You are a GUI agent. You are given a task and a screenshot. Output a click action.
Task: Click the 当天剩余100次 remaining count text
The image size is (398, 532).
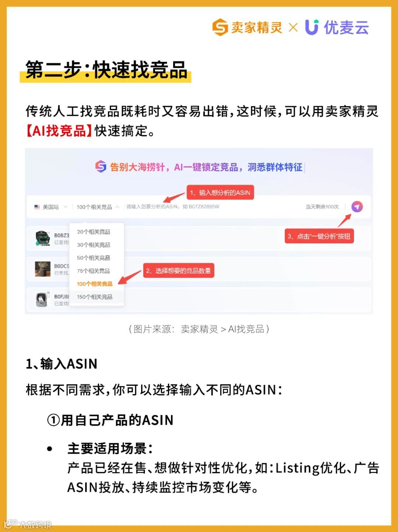322,206
